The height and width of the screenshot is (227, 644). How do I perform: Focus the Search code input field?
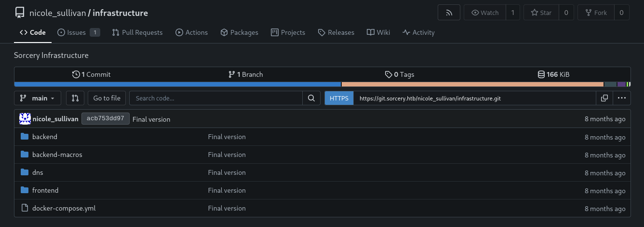(x=216, y=98)
